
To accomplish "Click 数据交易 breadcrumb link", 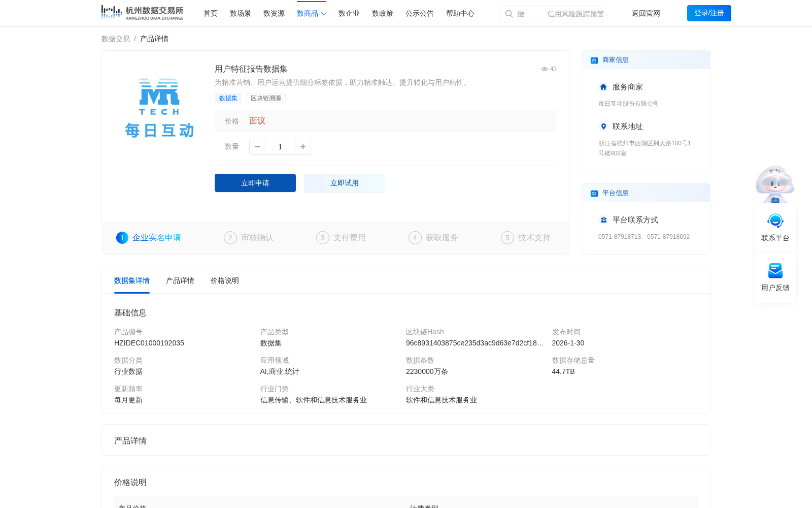I will pos(116,39).
